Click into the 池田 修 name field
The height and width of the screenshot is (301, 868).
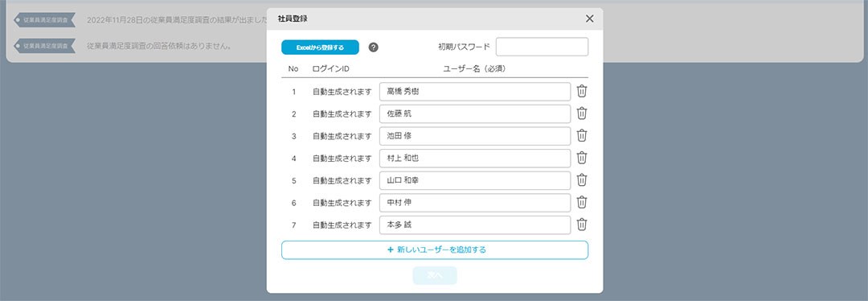[475, 136]
